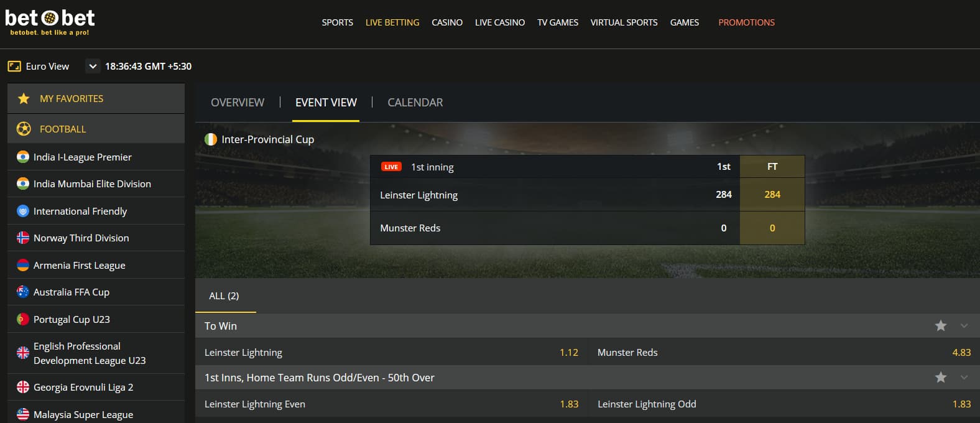This screenshot has width=980, height=423.
Task: Collapse the To Win market chevron
Action: 964,325
